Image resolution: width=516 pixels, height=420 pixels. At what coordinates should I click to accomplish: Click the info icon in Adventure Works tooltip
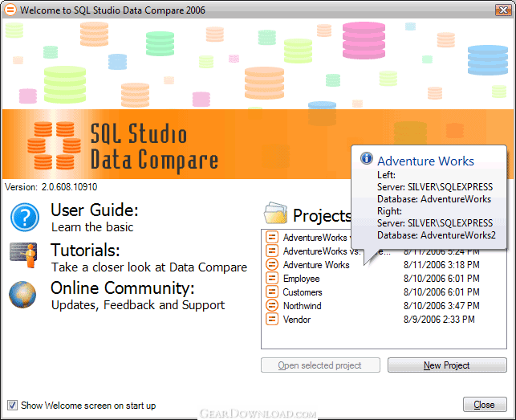[367, 158]
